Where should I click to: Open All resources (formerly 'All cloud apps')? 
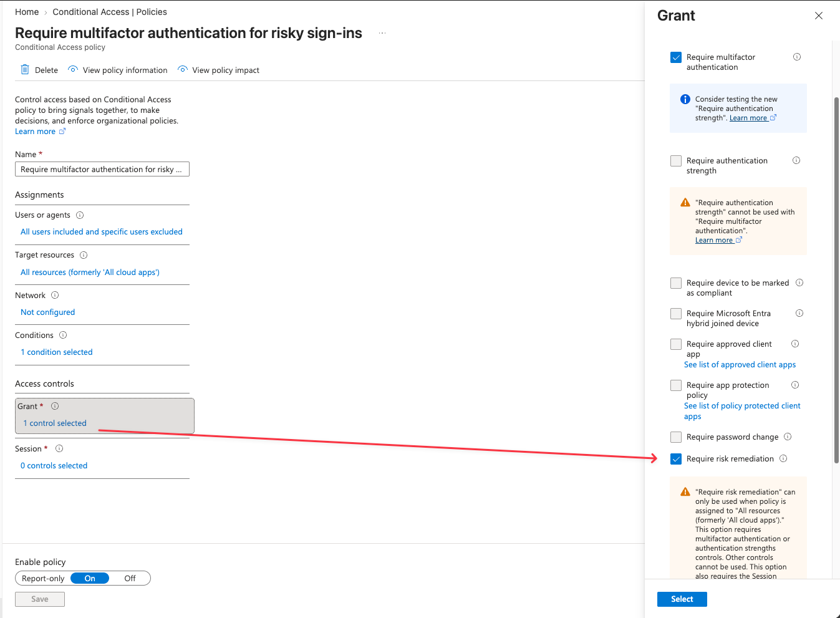coord(90,273)
